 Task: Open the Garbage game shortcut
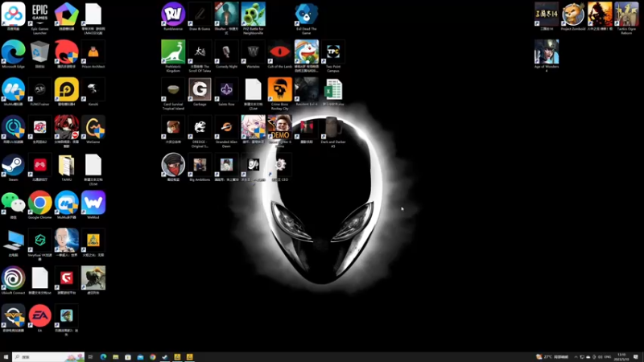click(x=200, y=93)
